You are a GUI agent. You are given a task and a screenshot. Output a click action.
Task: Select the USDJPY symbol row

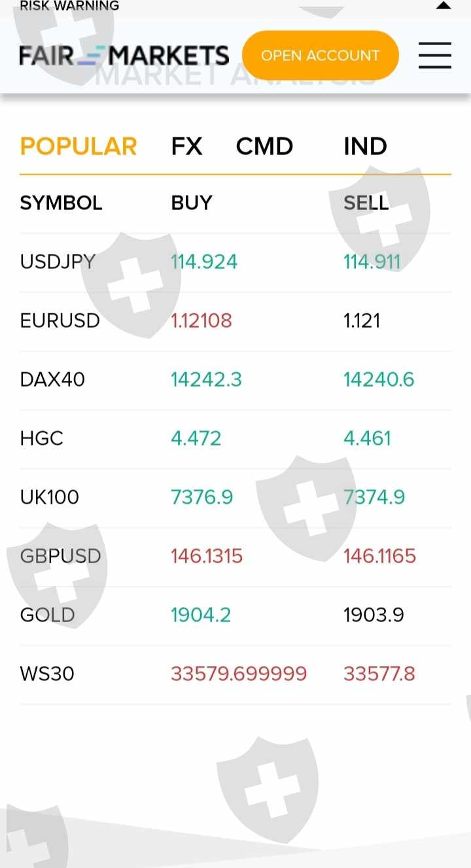pyautogui.click(x=58, y=262)
